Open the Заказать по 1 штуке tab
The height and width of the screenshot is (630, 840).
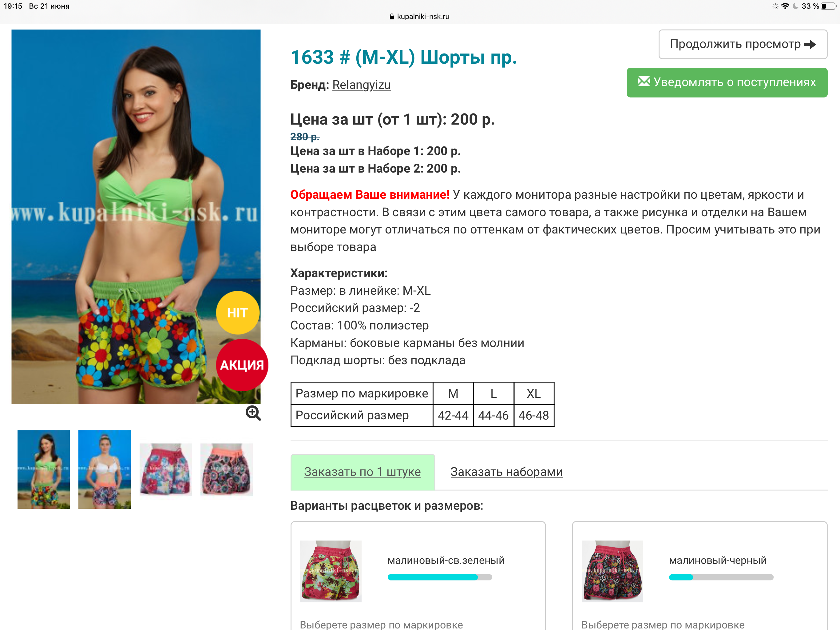click(x=362, y=472)
